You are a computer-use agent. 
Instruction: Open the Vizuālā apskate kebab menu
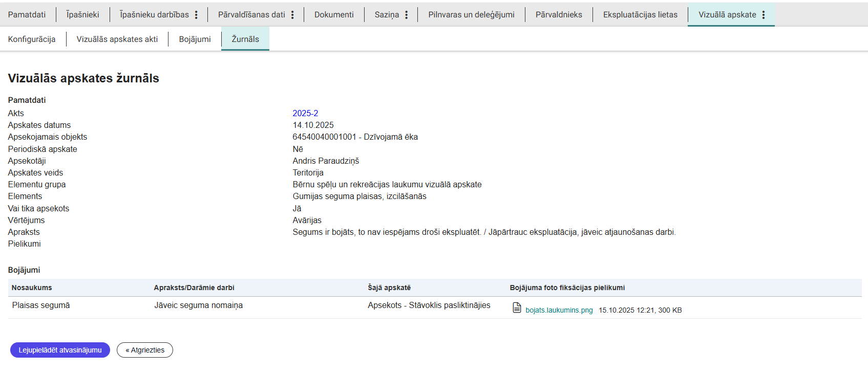click(764, 15)
